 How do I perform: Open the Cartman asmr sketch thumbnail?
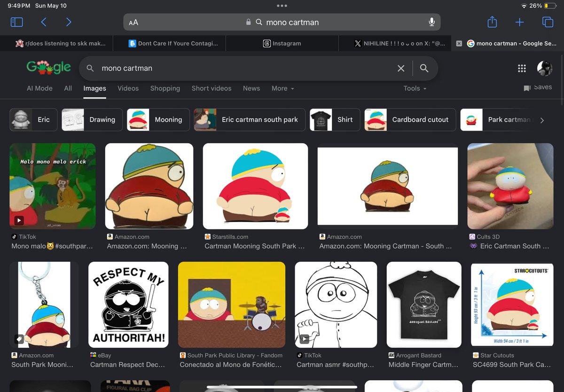[x=336, y=305]
